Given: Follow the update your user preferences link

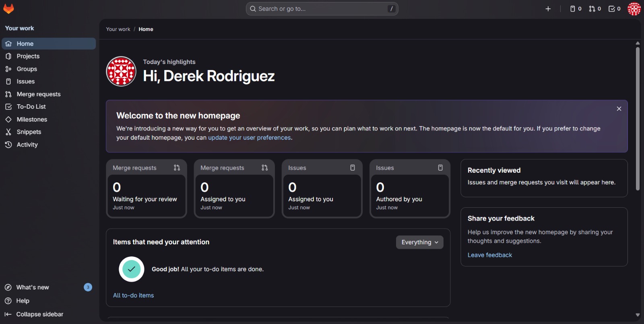Looking at the screenshot, I should point(249,138).
